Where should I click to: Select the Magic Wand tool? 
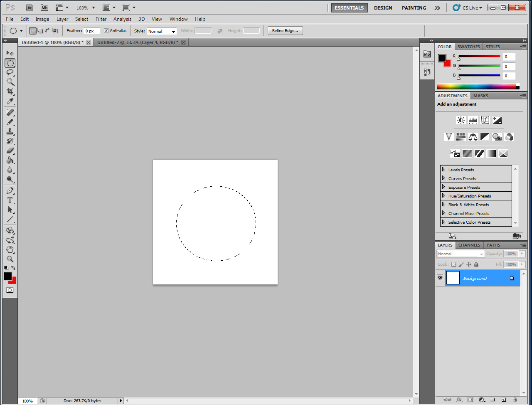(x=10, y=82)
